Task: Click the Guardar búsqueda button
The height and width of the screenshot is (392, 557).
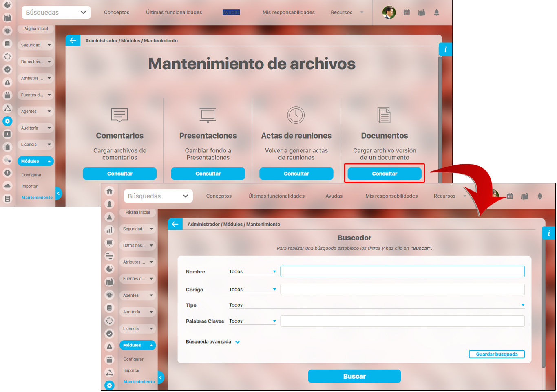Action: [496, 355]
